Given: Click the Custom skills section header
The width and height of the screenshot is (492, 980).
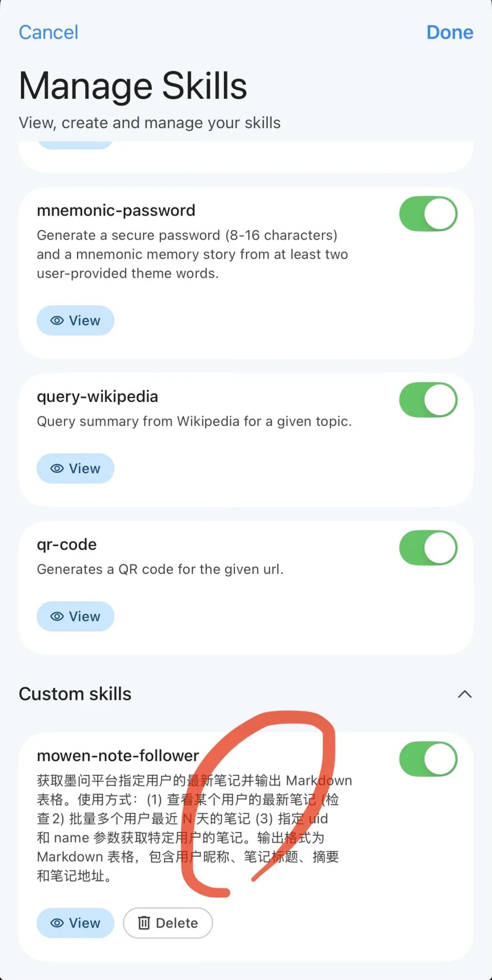Looking at the screenshot, I should pyautogui.click(x=75, y=694).
